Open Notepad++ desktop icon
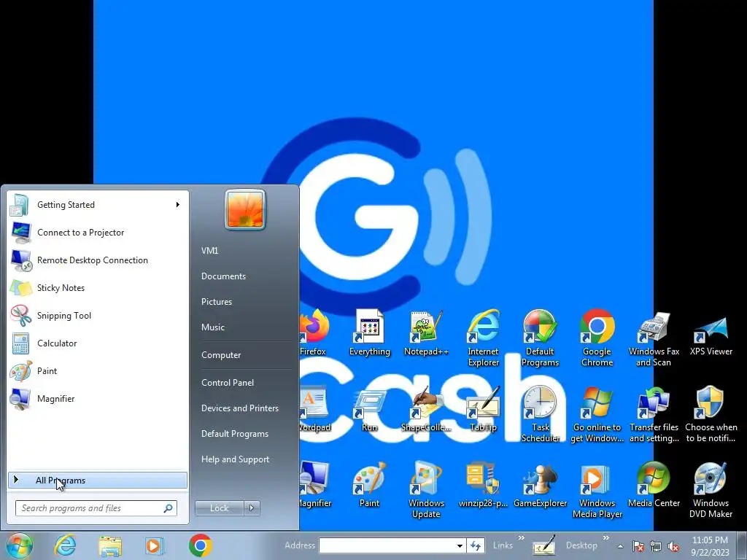This screenshot has width=747, height=560. pyautogui.click(x=426, y=333)
